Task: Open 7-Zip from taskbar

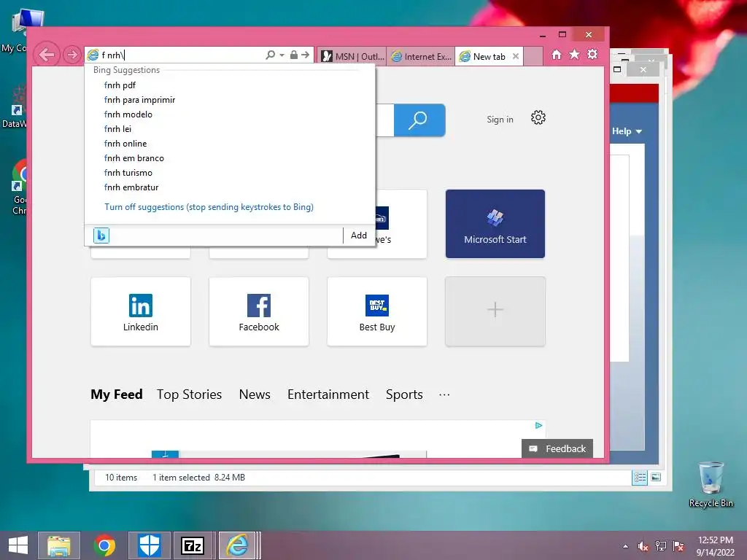Action: pyautogui.click(x=193, y=545)
